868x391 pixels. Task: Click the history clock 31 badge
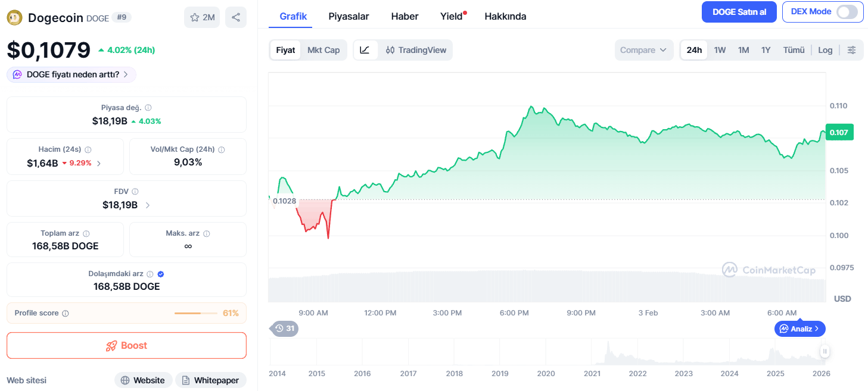pos(284,328)
